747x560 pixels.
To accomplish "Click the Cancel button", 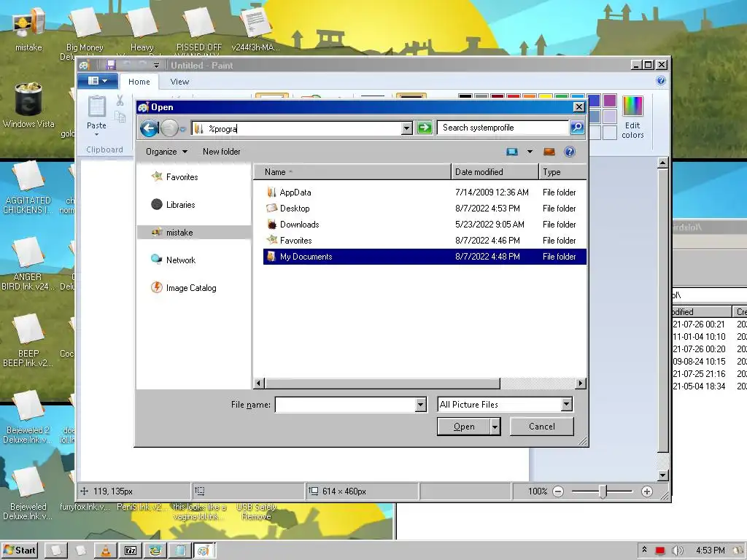I will point(542,427).
